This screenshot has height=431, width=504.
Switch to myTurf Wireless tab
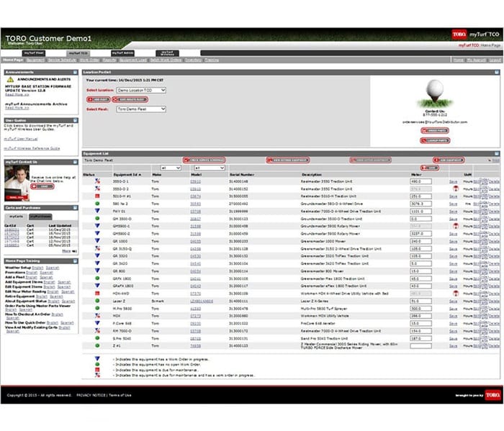click(x=167, y=53)
